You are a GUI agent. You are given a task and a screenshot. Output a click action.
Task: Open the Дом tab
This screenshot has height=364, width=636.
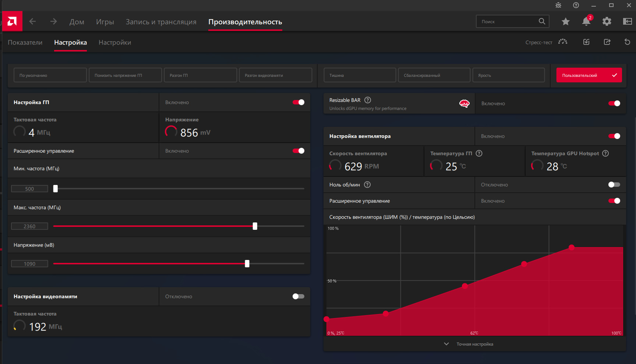coord(77,22)
